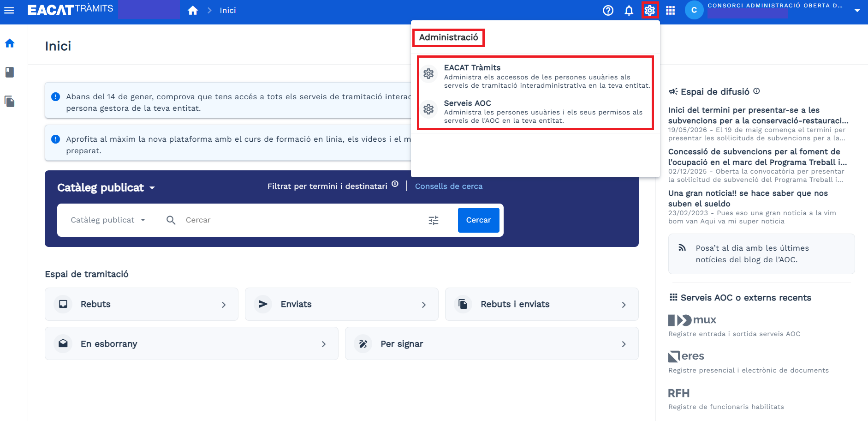868x421 pixels.
Task: Click the help question mark icon
Action: point(608,10)
